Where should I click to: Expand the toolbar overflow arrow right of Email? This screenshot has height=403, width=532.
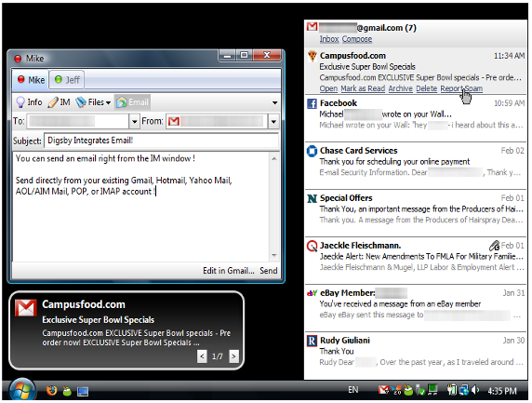(274, 102)
